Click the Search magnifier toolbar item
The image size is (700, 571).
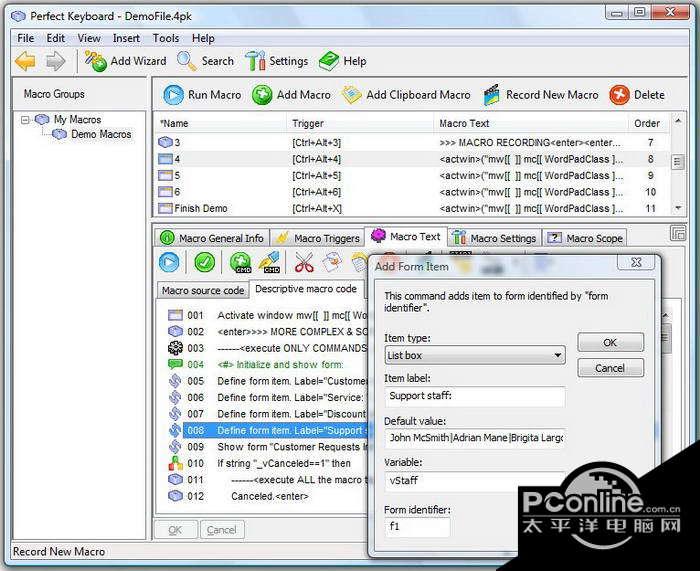[205, 61]
